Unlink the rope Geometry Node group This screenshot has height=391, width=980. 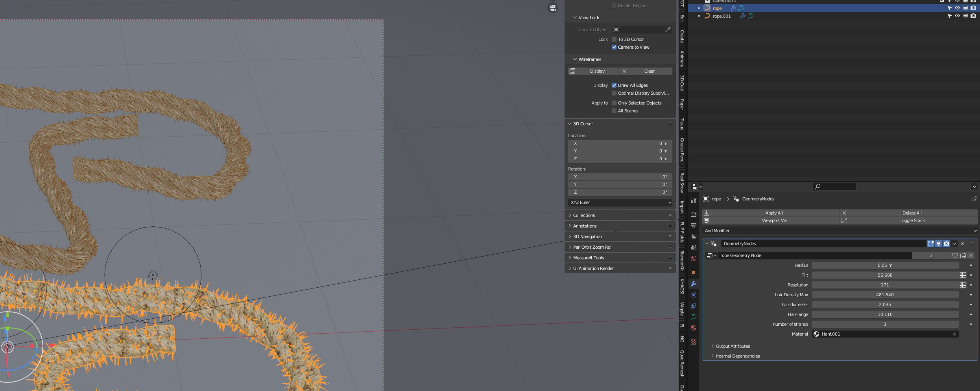pos(971,255)
